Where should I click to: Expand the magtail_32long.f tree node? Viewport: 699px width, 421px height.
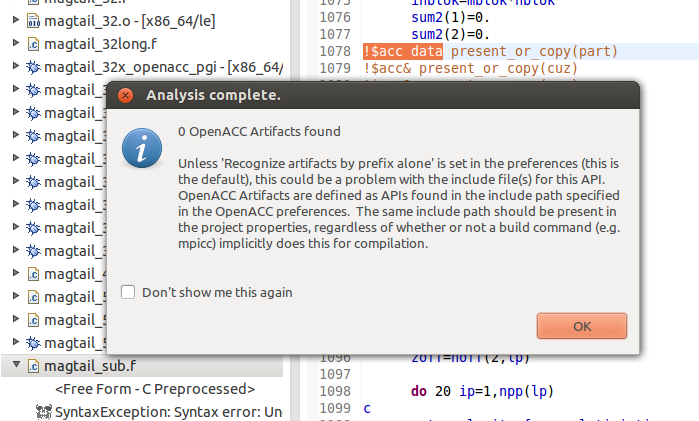[x=16, y=43]
